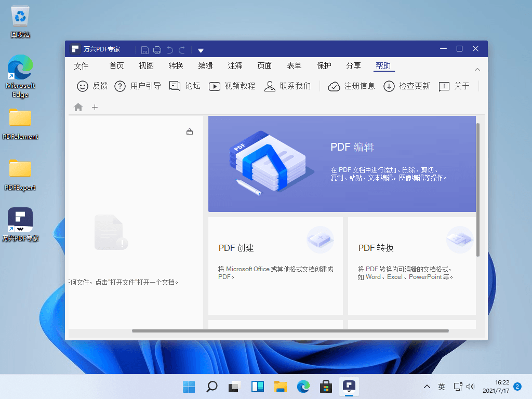Show hidden system tray icons

click(x=427, y=387)
